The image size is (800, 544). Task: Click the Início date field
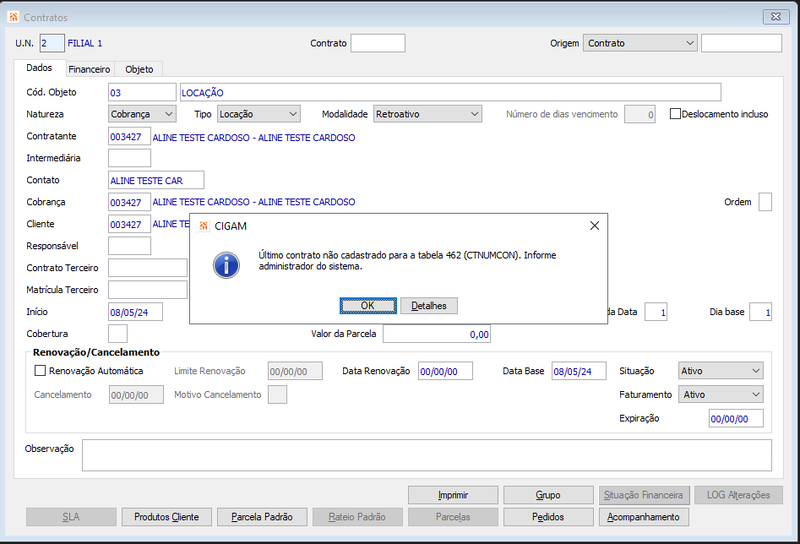(135, 312)
